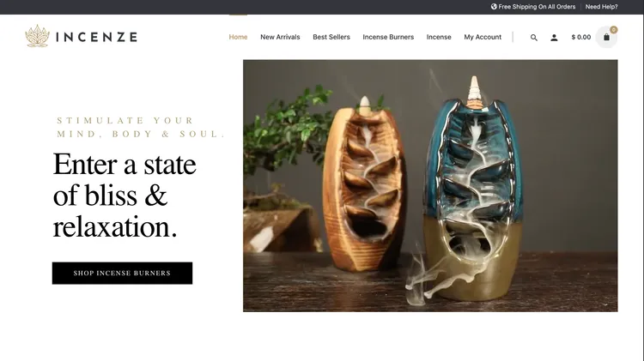
Task: Click the blue ceramic backflow burner image
Action: tap(472, 189)
